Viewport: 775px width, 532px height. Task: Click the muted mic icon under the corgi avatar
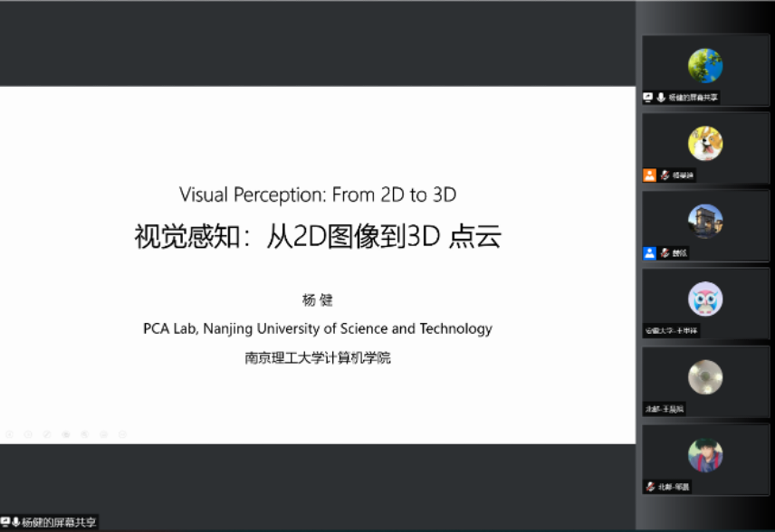click(x=665, y=175)
